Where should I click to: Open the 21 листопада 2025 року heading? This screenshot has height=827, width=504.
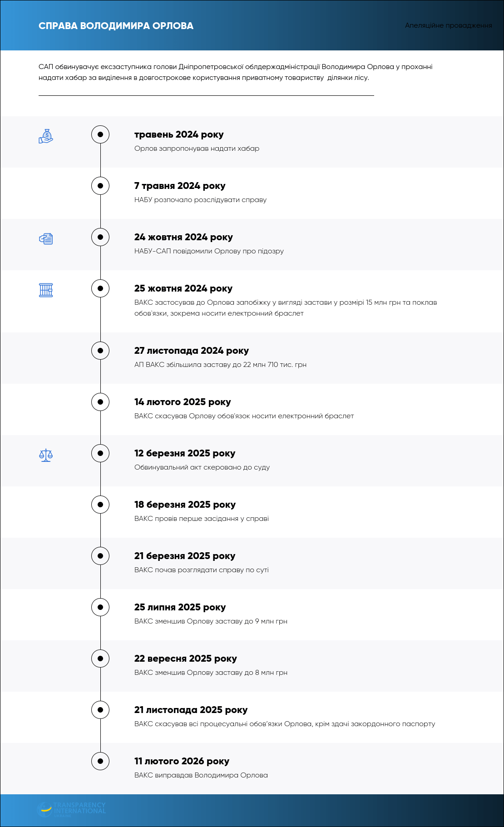[191, 710]
